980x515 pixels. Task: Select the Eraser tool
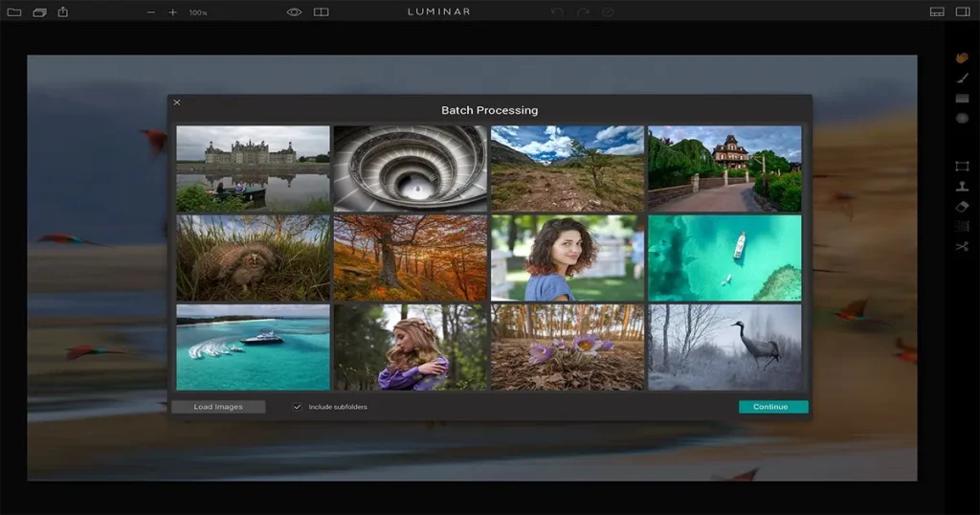962,206
